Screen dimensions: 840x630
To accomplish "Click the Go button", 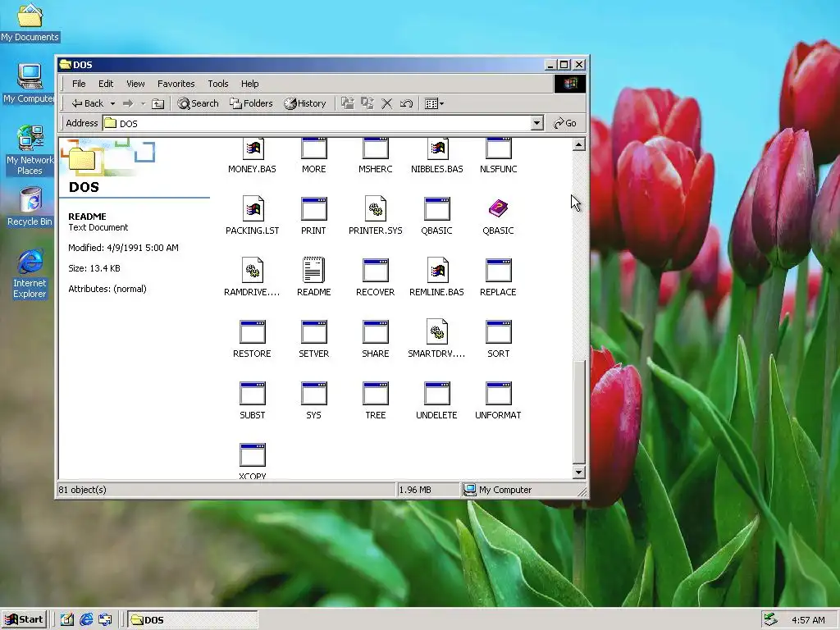I will tap(565, 123).
